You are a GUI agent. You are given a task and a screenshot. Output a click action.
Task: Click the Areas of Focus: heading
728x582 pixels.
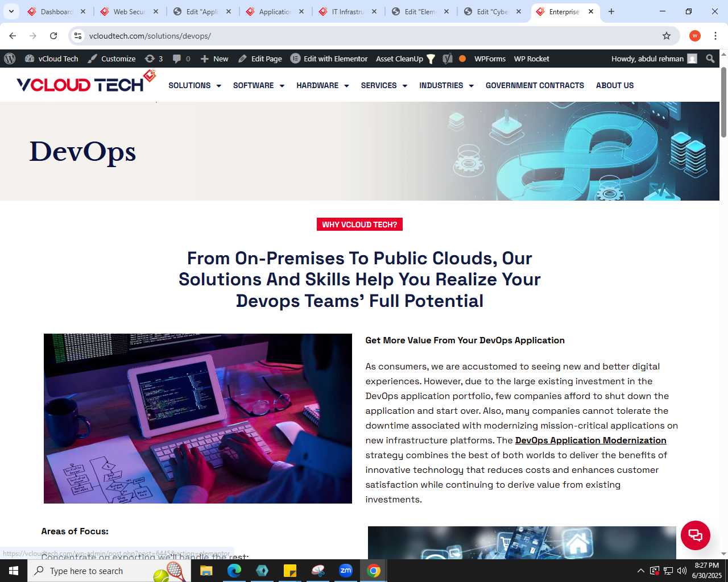pyautogui.click(x=75, y=531)
